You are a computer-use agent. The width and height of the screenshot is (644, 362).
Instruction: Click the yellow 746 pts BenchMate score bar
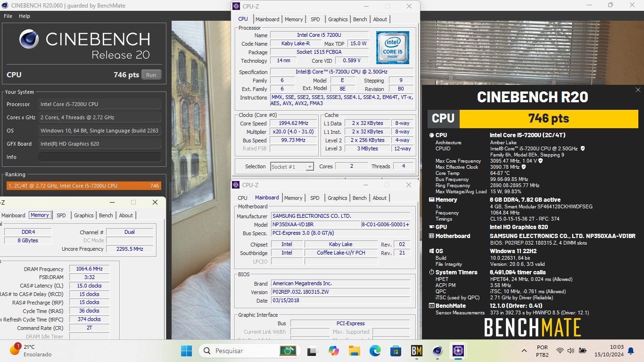click(548, 118)
